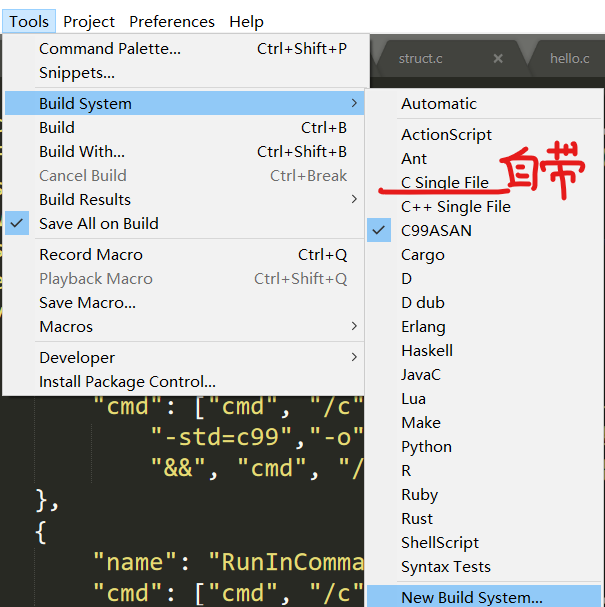Image resolution: width=605 pixels, height=607 pixels.
Task: Click the "&&" string in editor
Action: pyautogui.click(x=177, y=468)
